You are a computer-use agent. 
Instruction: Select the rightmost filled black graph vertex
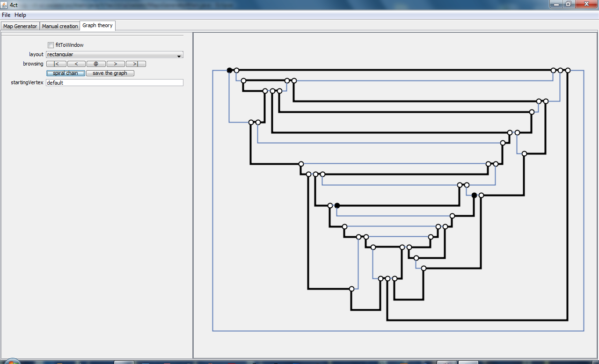pos(474,195)
